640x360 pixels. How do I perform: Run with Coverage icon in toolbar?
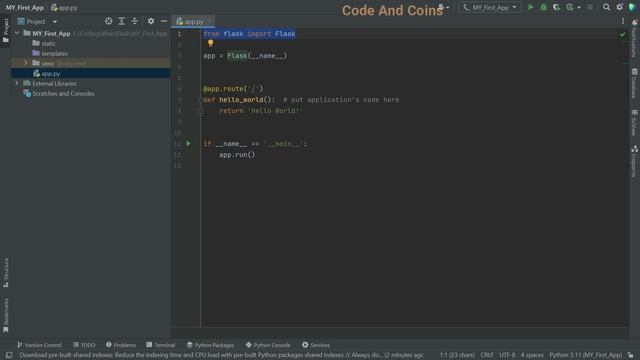556,7
